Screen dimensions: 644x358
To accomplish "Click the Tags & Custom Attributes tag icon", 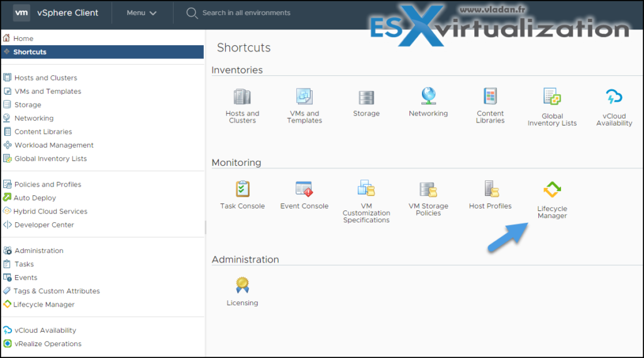I will point(6,291).
